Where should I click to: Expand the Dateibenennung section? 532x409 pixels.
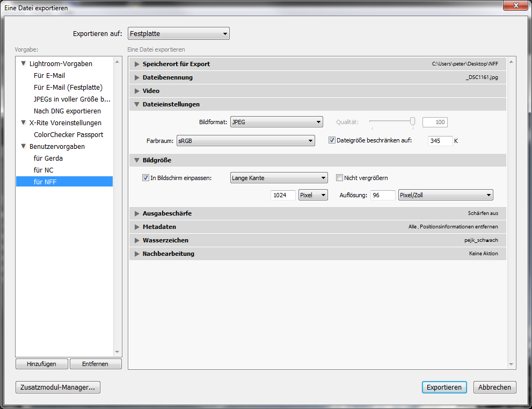pos(137,77)
